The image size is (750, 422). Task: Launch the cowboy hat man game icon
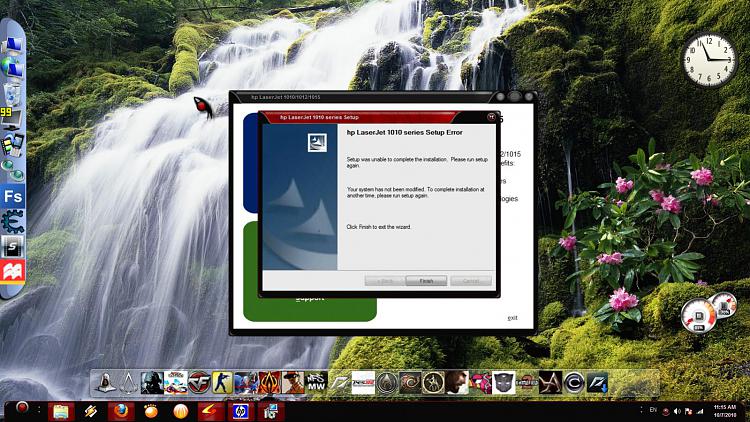click(293, 383)
